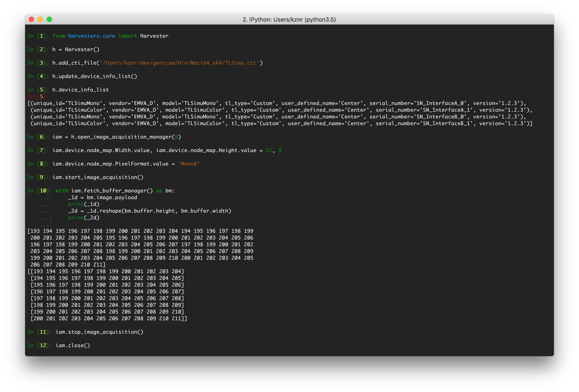This screenshot has height=392, width=579.
Task: Maximize terminal with the green button
Action: (x=49, y=19)
